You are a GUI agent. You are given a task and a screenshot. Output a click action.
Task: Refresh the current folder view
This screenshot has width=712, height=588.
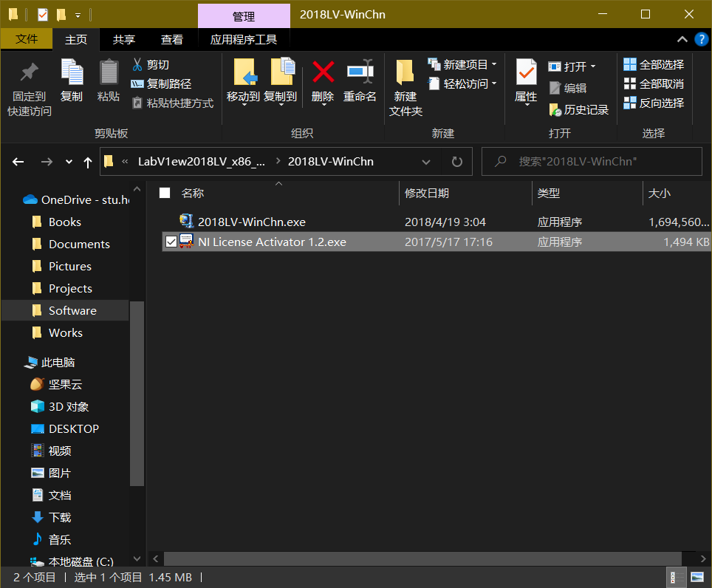click(456, 162)
